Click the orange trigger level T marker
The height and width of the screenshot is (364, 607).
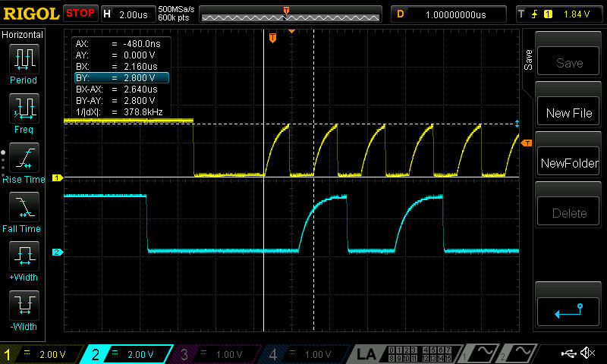tap(527, 143)
